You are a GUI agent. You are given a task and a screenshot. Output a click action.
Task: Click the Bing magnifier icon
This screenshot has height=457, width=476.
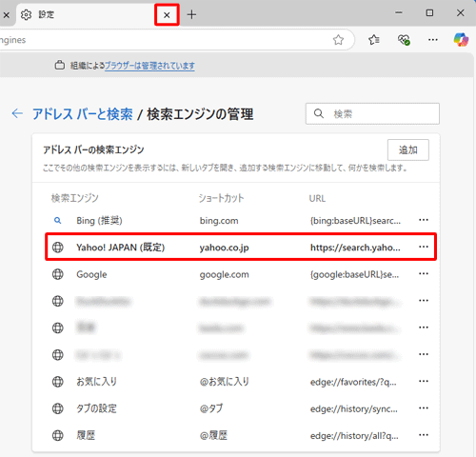(57, 220)
